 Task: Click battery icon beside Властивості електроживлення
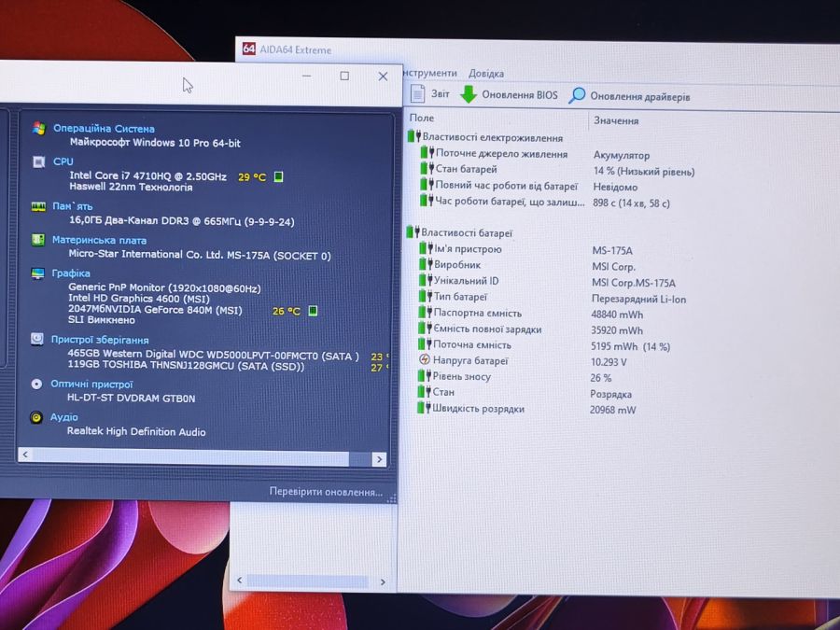[x=413, y=136]
